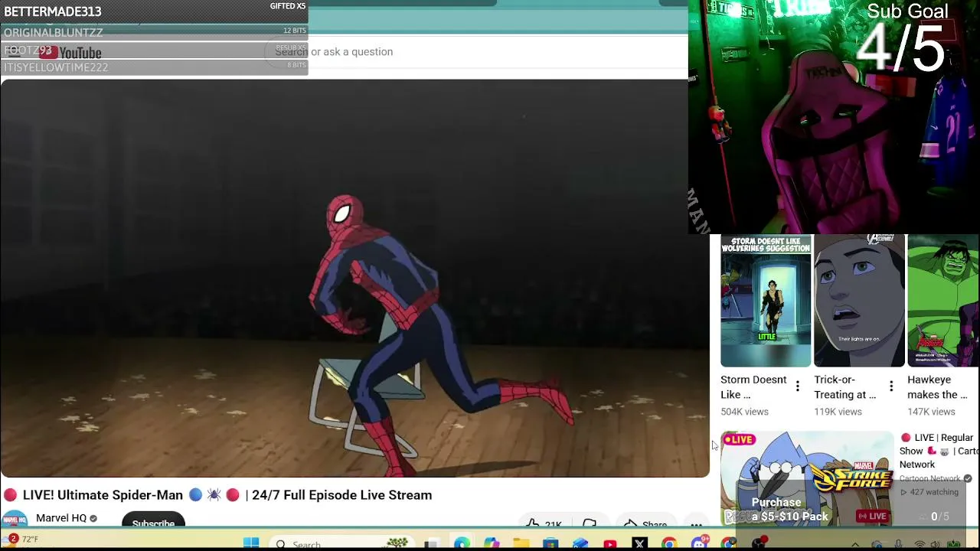Open the X app on the taskbar
Viewport: 980px width, 551px height.
(639, 543)
